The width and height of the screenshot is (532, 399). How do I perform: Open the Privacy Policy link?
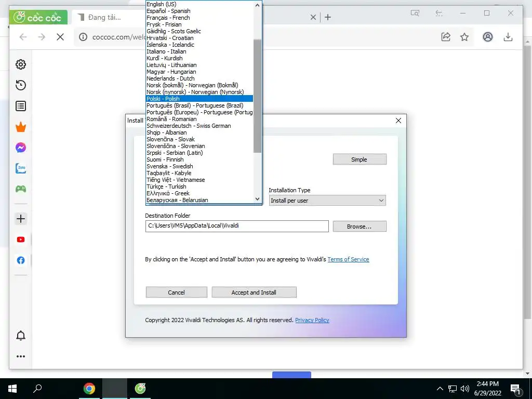312,320
